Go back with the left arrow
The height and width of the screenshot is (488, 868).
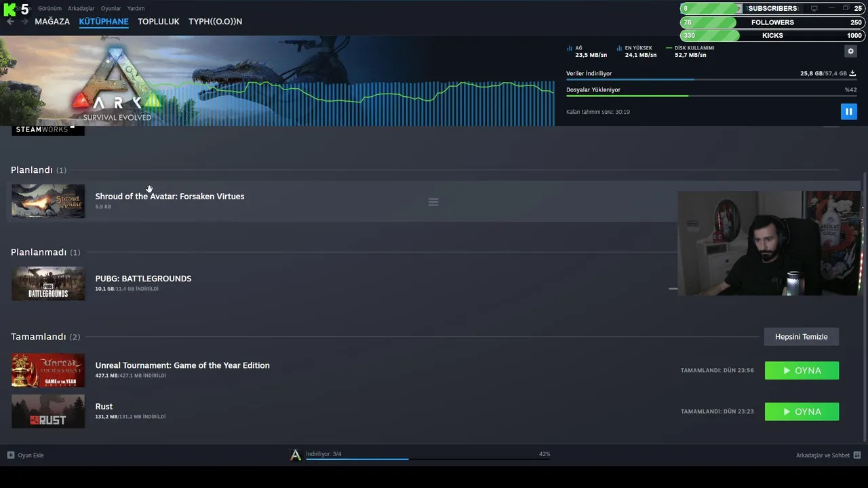(x=10, y=22)
